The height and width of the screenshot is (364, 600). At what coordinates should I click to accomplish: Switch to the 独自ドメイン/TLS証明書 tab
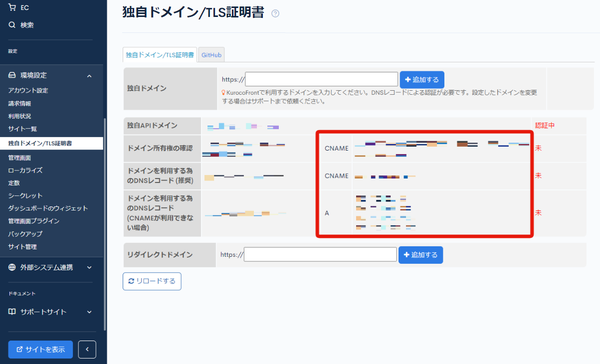[160, 55]
